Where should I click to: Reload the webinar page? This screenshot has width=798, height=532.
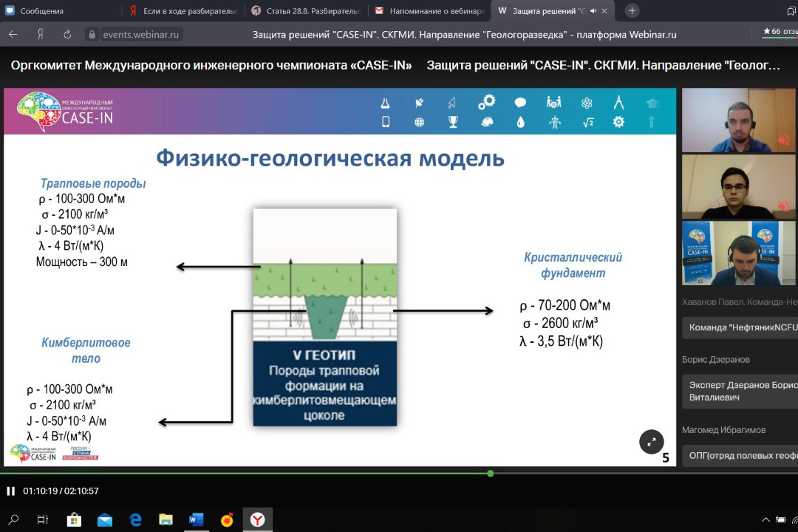tap(67, 34)
